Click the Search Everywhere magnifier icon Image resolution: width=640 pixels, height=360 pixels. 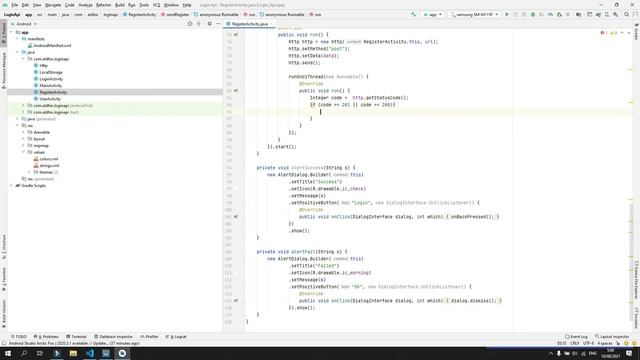[627, 14]
